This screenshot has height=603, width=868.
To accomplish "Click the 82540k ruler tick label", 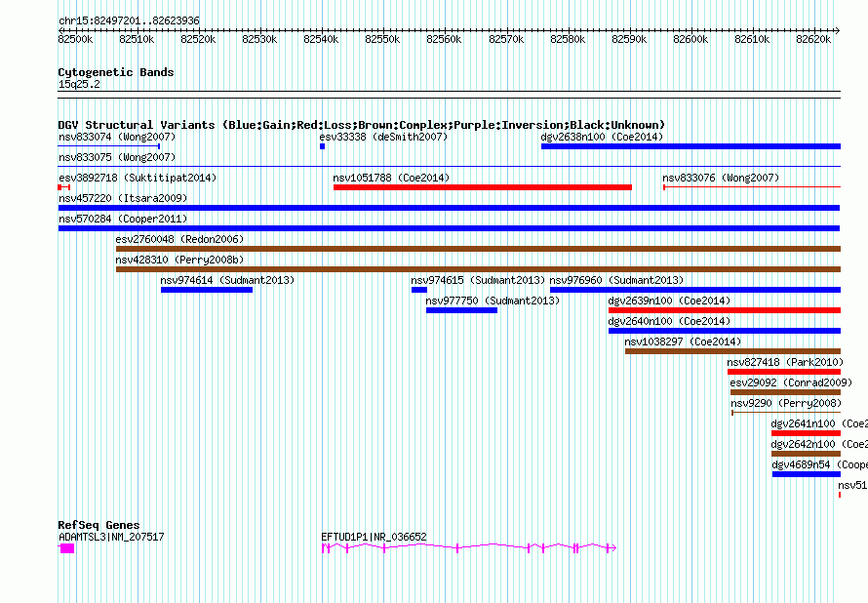I will point(321,39).
